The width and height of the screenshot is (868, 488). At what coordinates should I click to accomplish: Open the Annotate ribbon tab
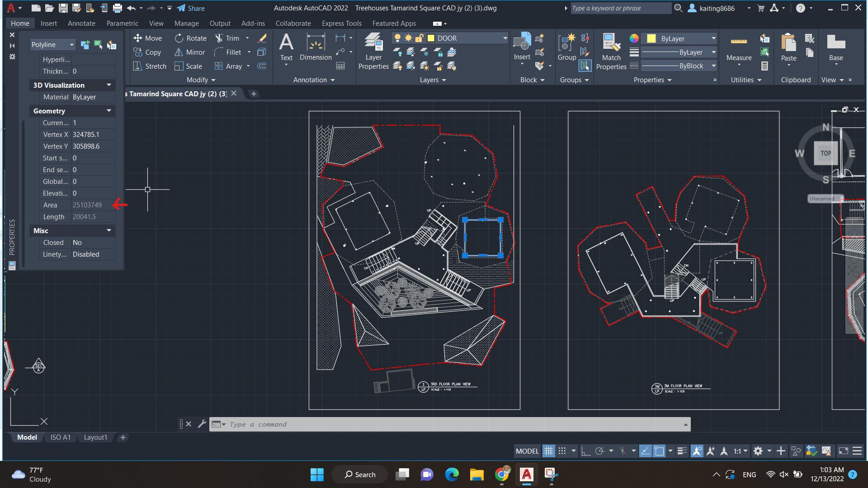[x=81, y=23]
